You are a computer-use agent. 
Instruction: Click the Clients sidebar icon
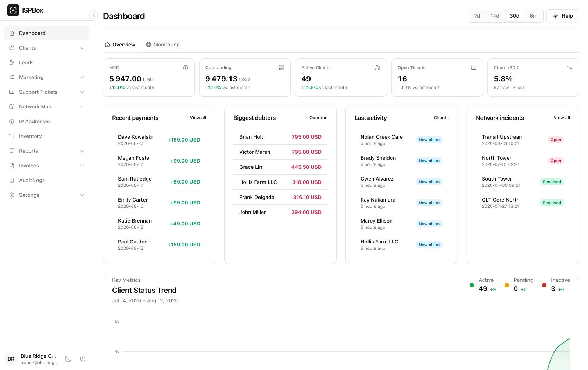click(x=12, y=48)
